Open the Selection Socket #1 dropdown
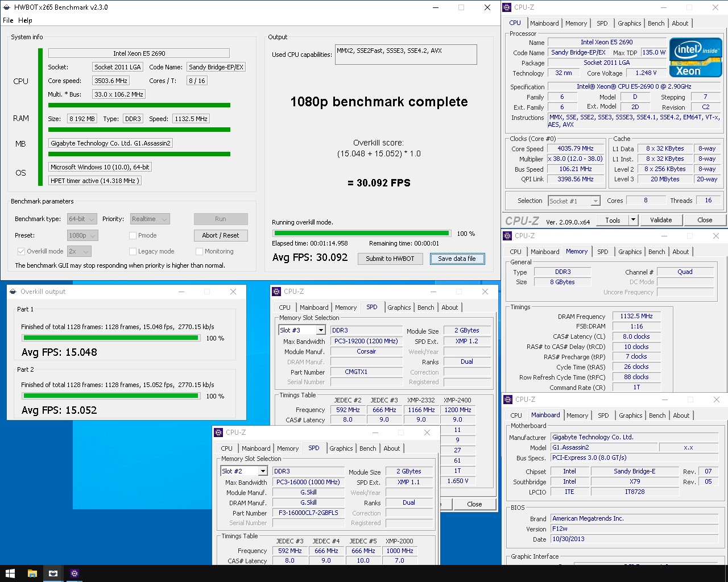The height and width of the screenshot is (582, 728). point(574,201)
